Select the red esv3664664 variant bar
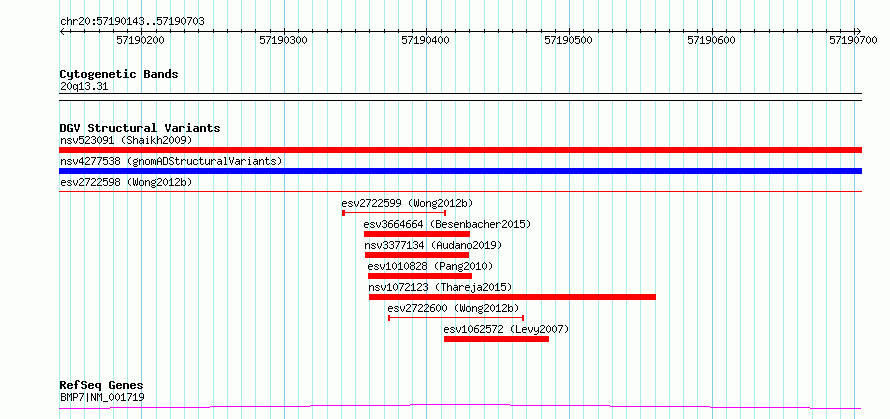890x419 pixels. coord(417,234)
